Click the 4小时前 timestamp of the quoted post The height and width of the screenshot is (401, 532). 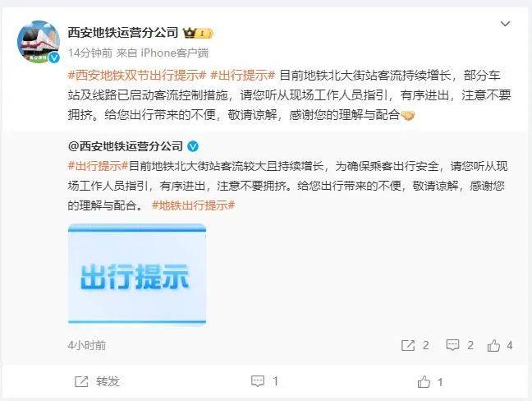(87, 345)
